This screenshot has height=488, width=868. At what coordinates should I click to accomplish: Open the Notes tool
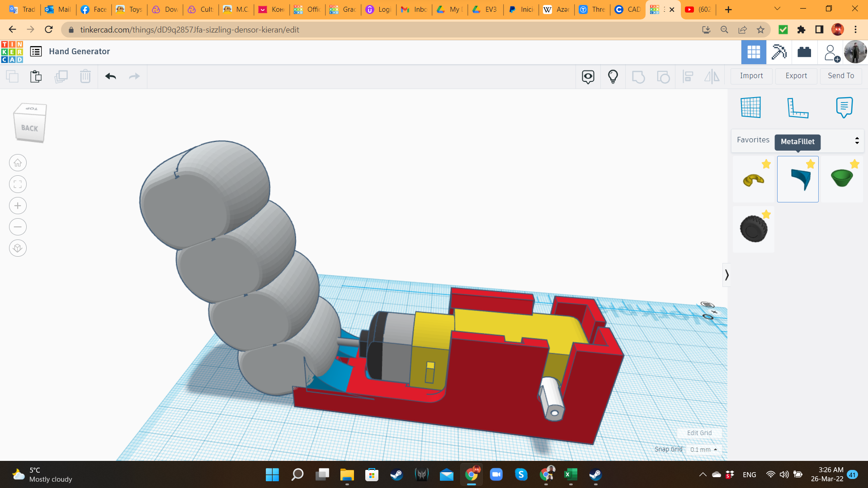click(x=845, y=108)
